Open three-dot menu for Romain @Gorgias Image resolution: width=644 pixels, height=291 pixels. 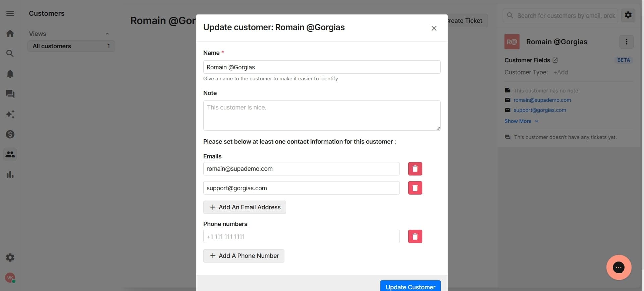click(626, 42)
